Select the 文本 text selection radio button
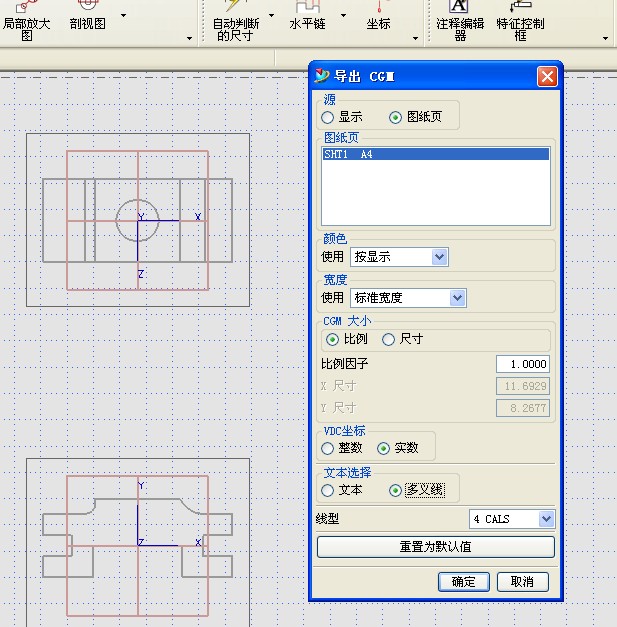The image size is (617, 627). coord(327,491)
